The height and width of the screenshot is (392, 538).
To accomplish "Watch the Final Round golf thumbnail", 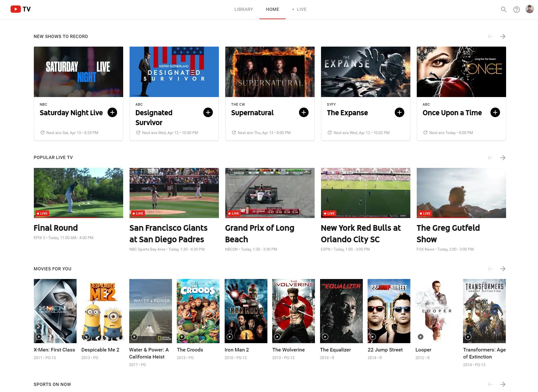I will tap(78, 193).
